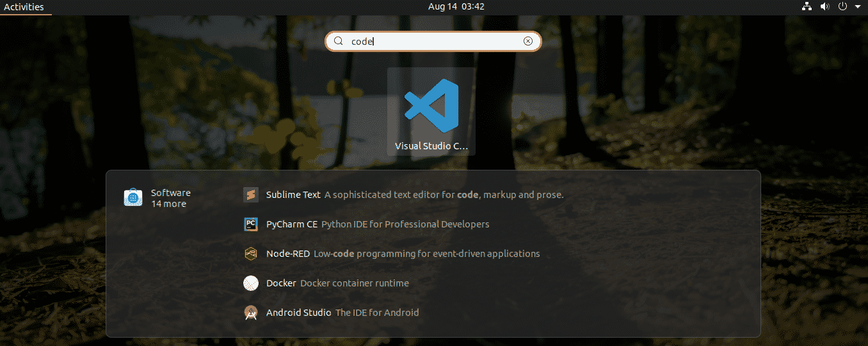Open the Node-RED icon

[251, 254]
